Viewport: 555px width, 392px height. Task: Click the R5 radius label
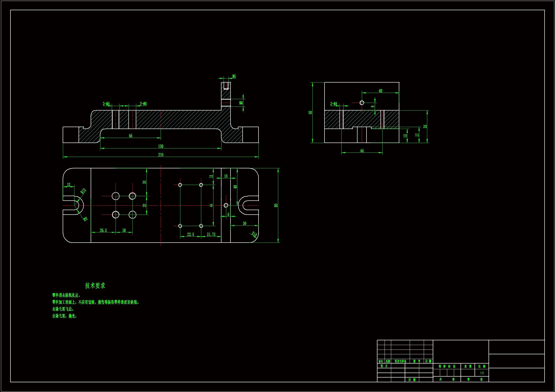point(85,219)
